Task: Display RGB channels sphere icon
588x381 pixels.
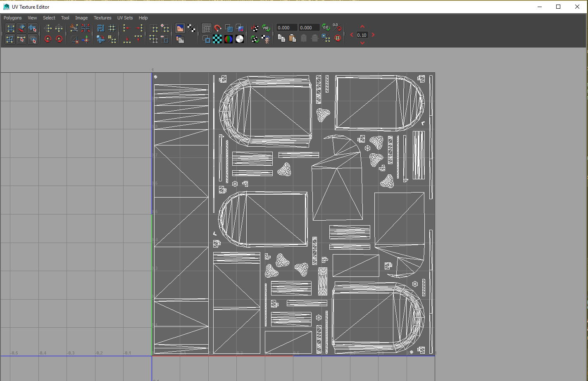Action: 229,39
